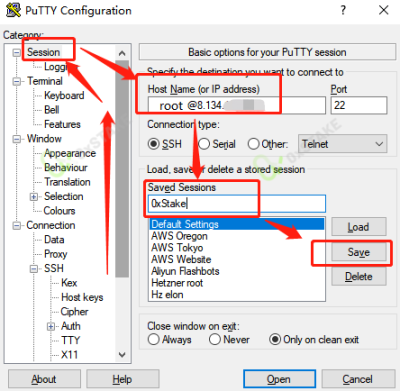400x391 pixels.
Task: Click the Open button
Action: click(x=279, y=379)
